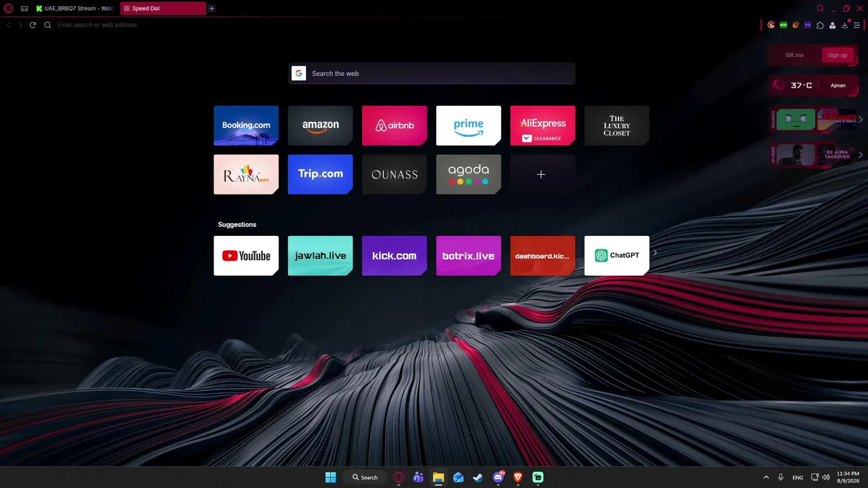The width and height of the screenshot is (868, 488).
Task: Open the kick.com suggestion tile
Action: tap(395, 256)
